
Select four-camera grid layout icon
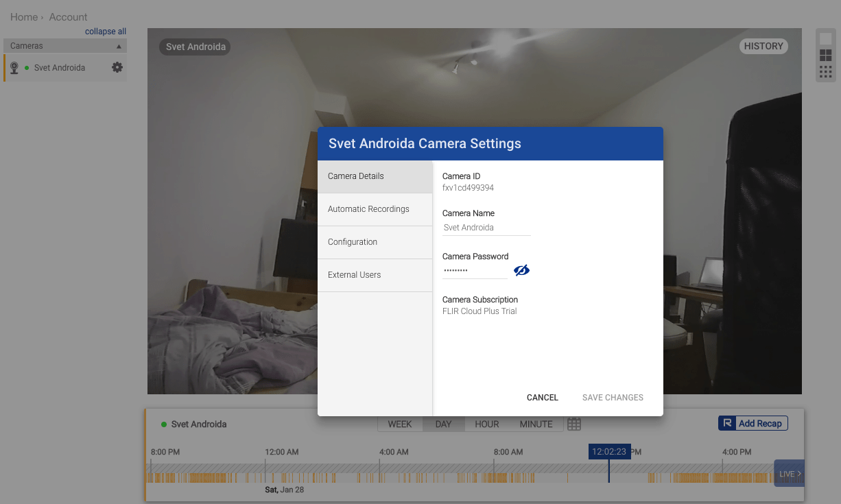pyautogui.click(x=826, y=56)
